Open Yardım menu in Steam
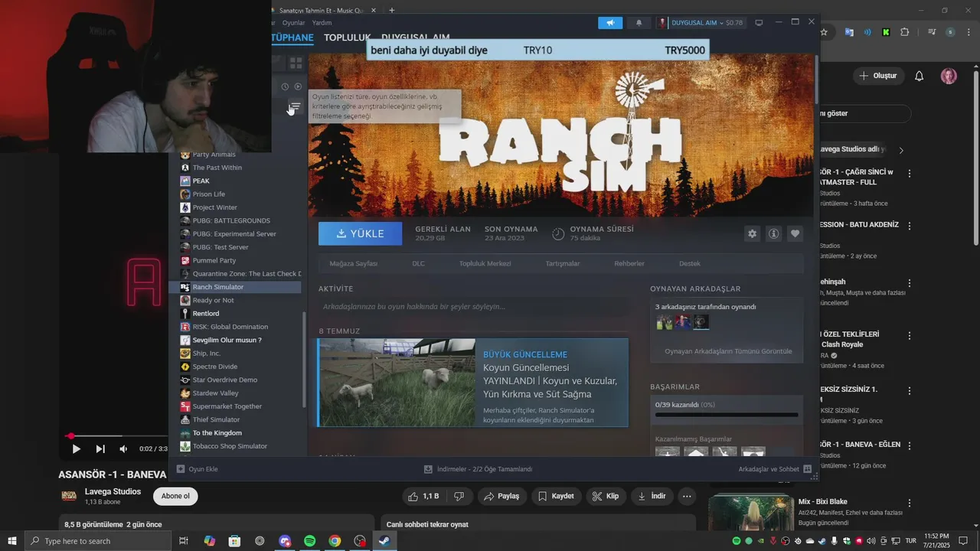The width and height of the screenshot is (980, 551). click(322, 23)
